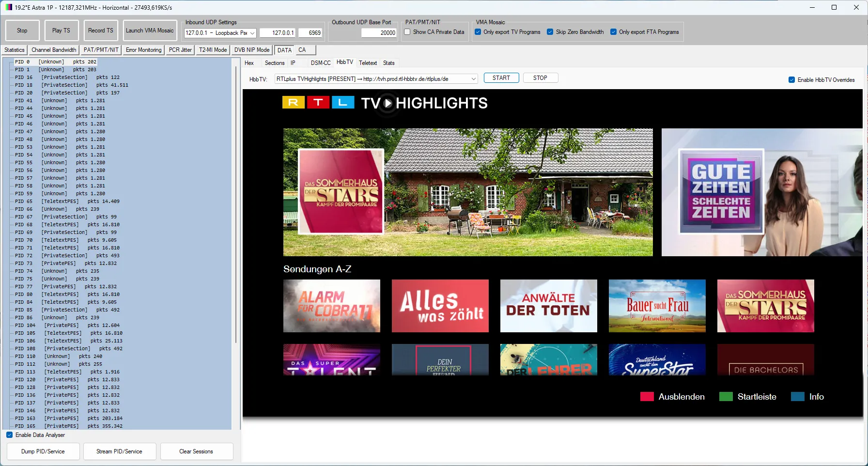Launch the VMA Mosaic
The width and height of the screenshot is (868, 466).
click(x=150, y=31)
